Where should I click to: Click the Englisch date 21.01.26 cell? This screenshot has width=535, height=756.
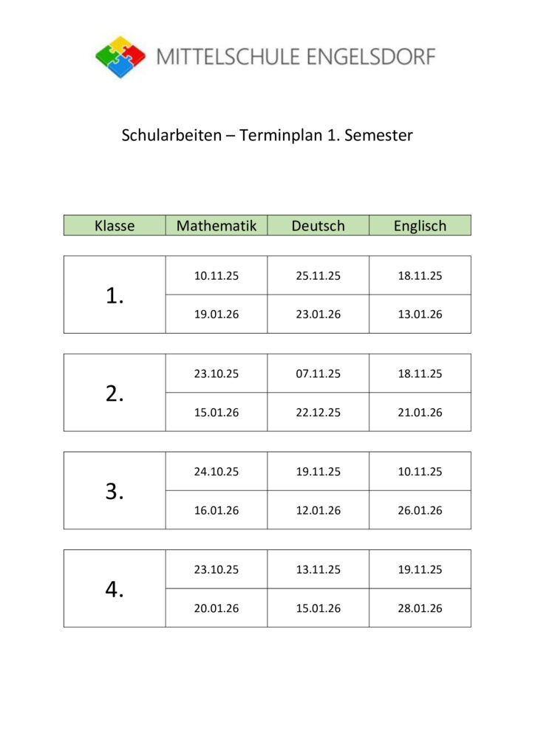tap(420, 413)
